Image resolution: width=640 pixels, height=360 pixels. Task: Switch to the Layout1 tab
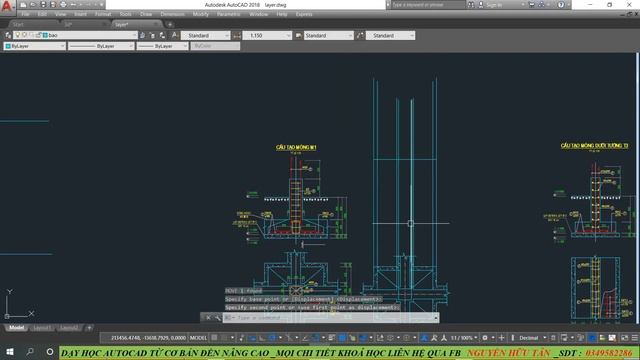(42, 328)
